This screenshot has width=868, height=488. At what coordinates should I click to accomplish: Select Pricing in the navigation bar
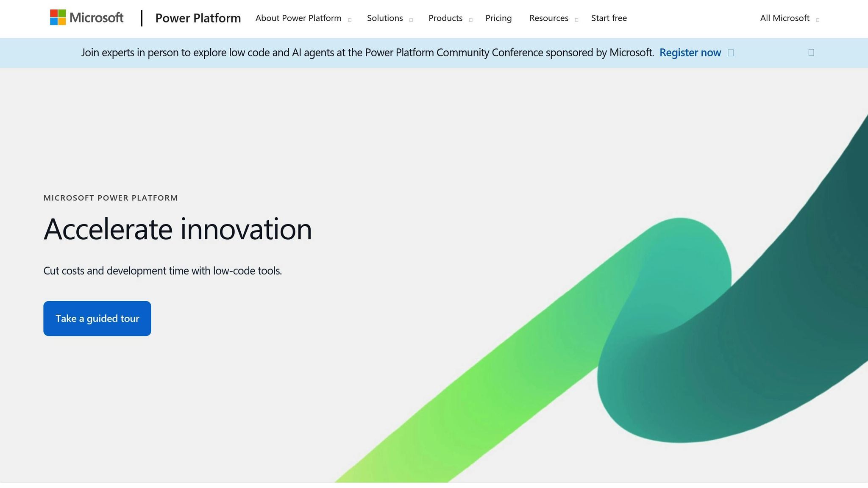pyautogui.click(x=498, y=18)
